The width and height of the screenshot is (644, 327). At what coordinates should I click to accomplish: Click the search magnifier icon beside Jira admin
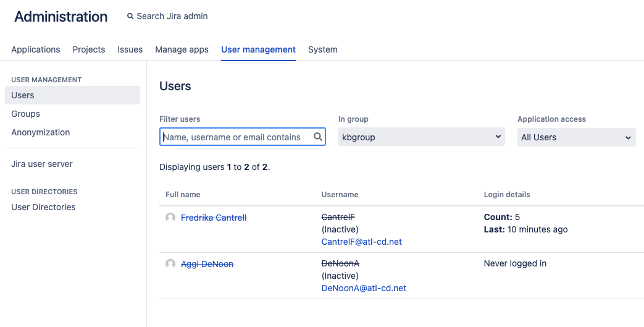pos(130,17)
